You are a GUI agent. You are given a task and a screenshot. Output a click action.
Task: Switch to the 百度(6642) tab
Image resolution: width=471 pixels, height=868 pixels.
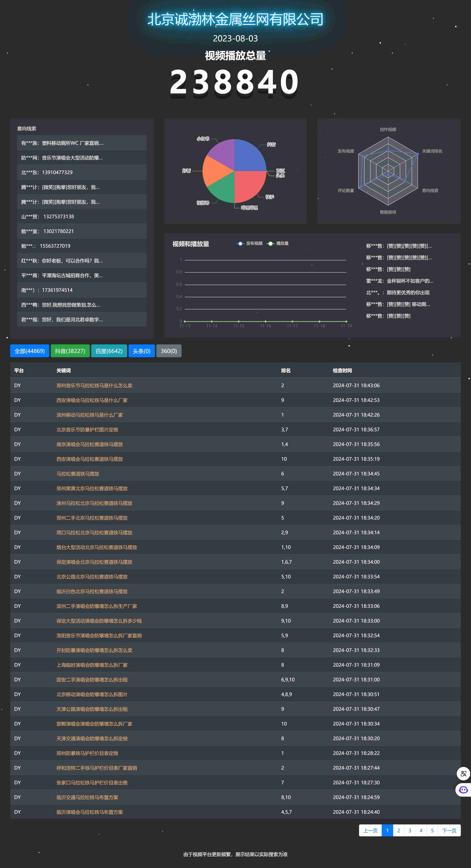click(109, 351)
